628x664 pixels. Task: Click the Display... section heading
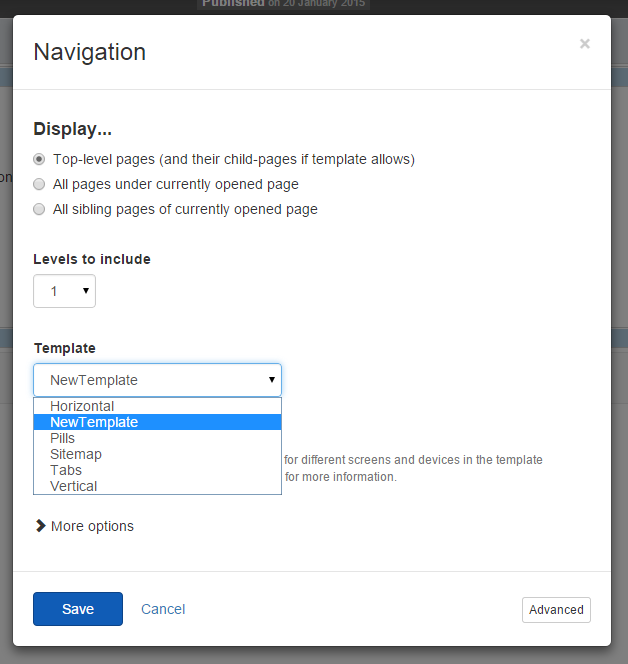(x=73, y=129)
